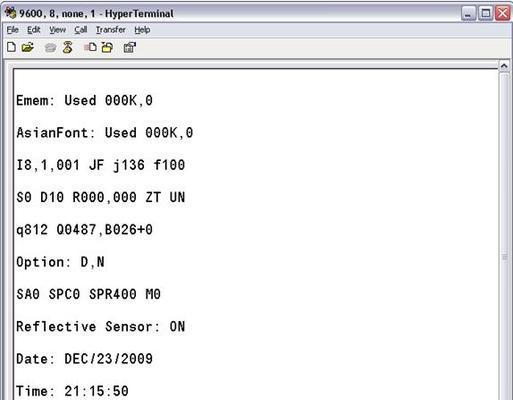Open the Help menu
Screen dimensions: 513x400
142,30
